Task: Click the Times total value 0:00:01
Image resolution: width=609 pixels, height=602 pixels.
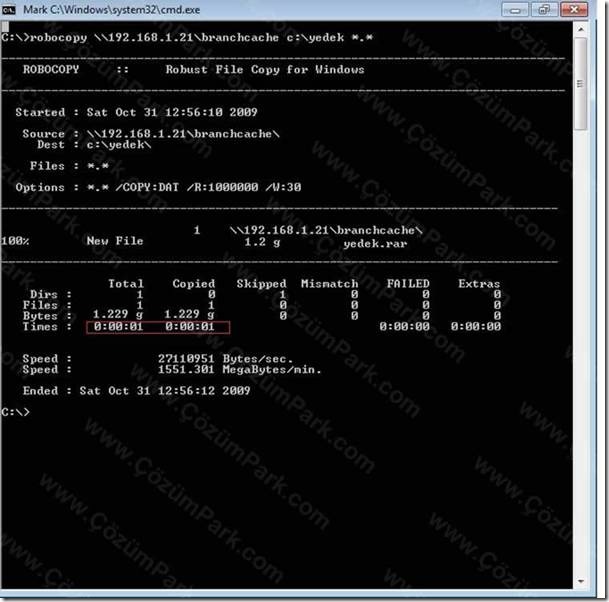Action: [118, 327]
